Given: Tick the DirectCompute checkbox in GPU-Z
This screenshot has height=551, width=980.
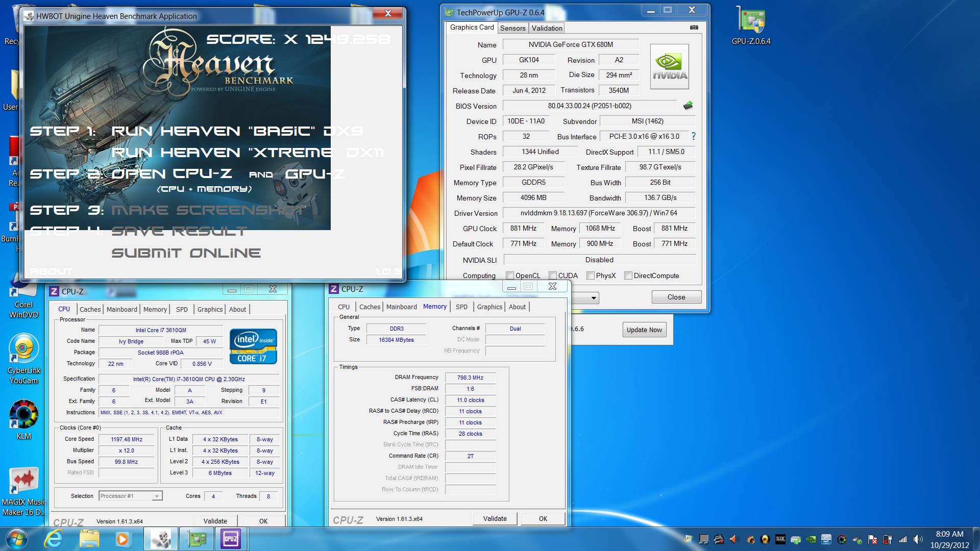Looking at the screenshot, I should [x=628, y=275].
